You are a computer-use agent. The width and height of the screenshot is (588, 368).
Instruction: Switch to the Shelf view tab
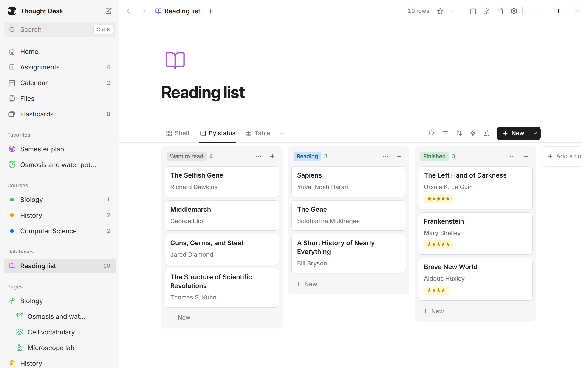[178, 133]
